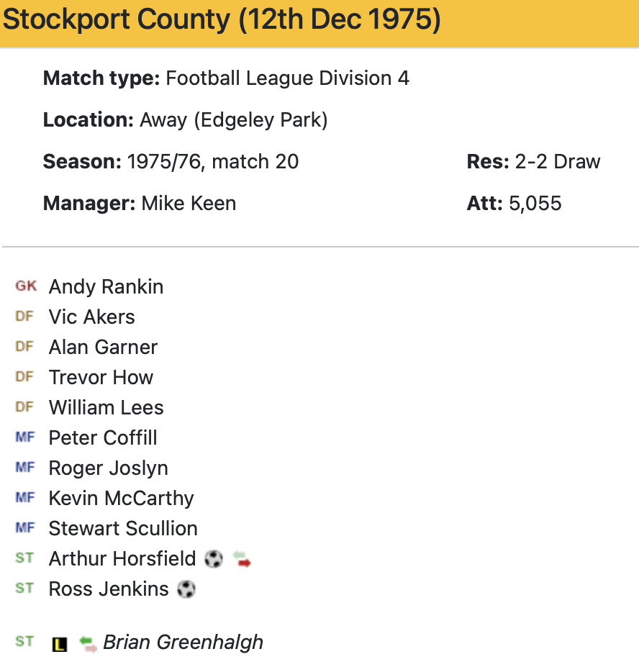Viewport: 639px width, 672px height.
Task: Click the substitution arrows icon beside Arthur Horsfield
Action: (243, 559)
